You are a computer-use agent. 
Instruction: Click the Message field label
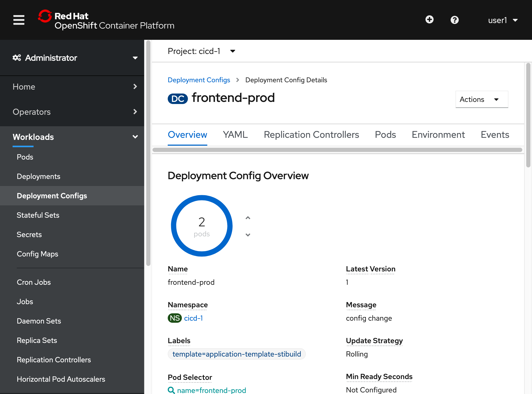click(x=361, y=305)
